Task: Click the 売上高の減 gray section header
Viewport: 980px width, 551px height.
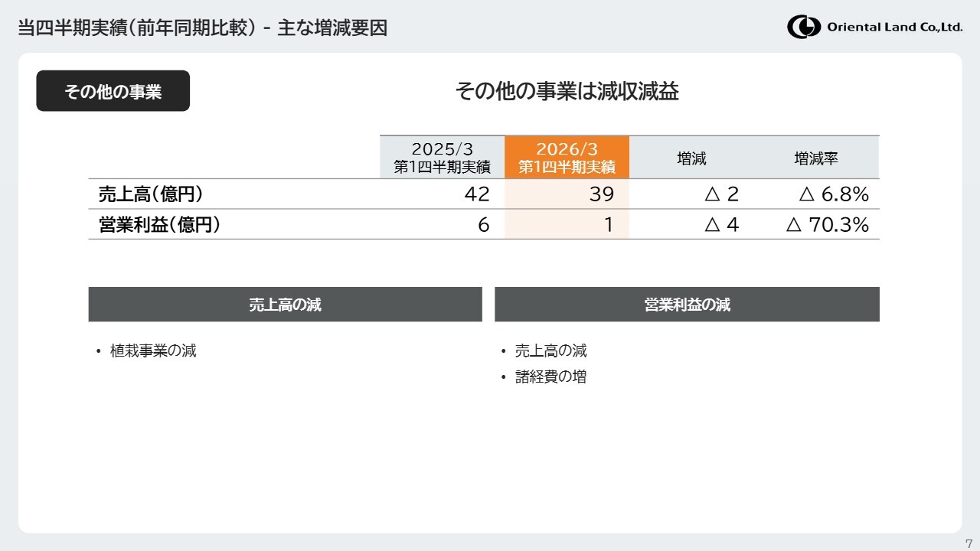Action: [285, 305]
